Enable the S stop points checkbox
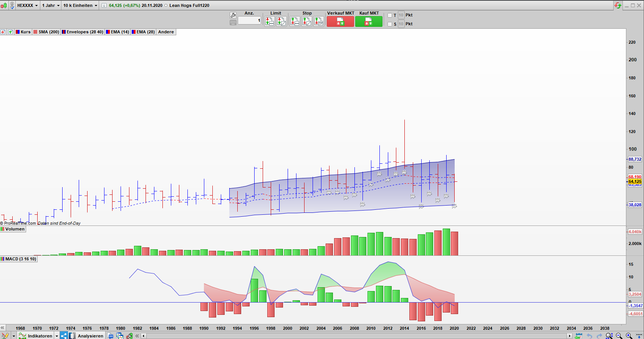This screenshot has height=339, width=644. (390, 24)
